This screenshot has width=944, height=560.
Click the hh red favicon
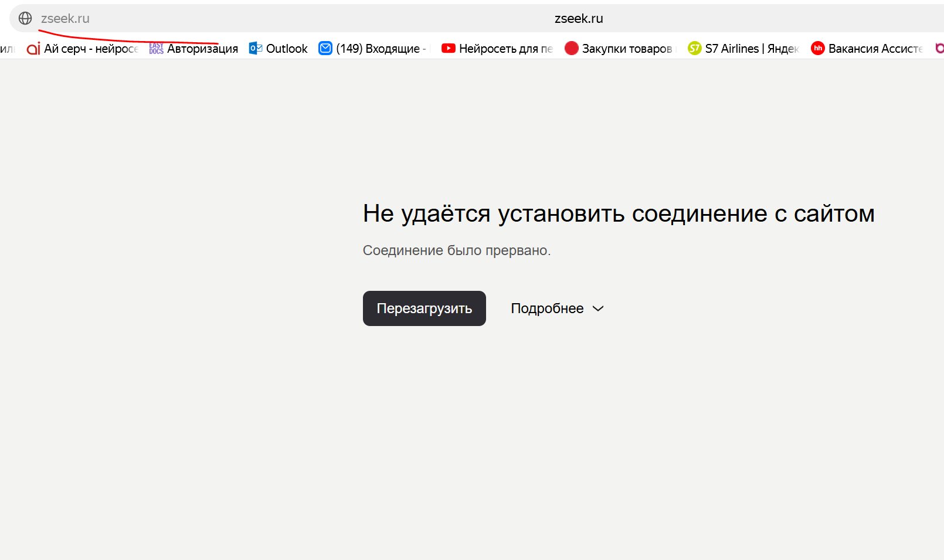coord(818,49)
